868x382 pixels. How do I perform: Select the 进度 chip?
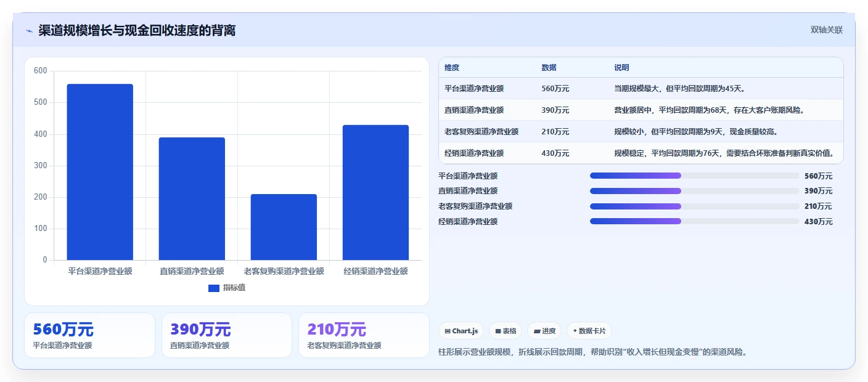[x=544, y=331]
